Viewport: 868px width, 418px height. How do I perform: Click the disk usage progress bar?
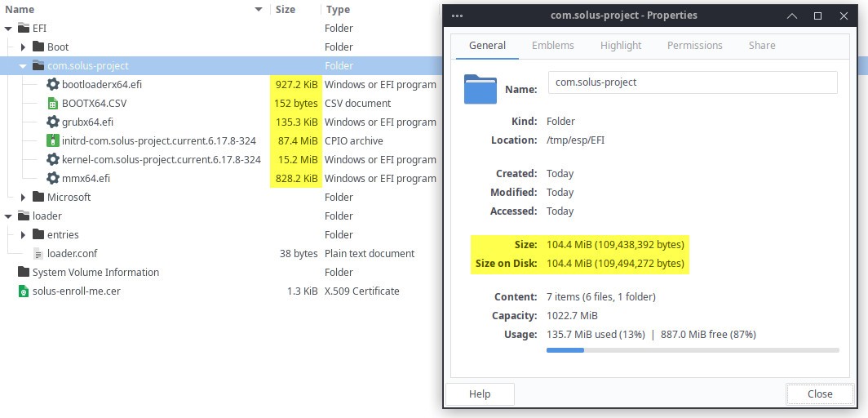coord(693,350)
